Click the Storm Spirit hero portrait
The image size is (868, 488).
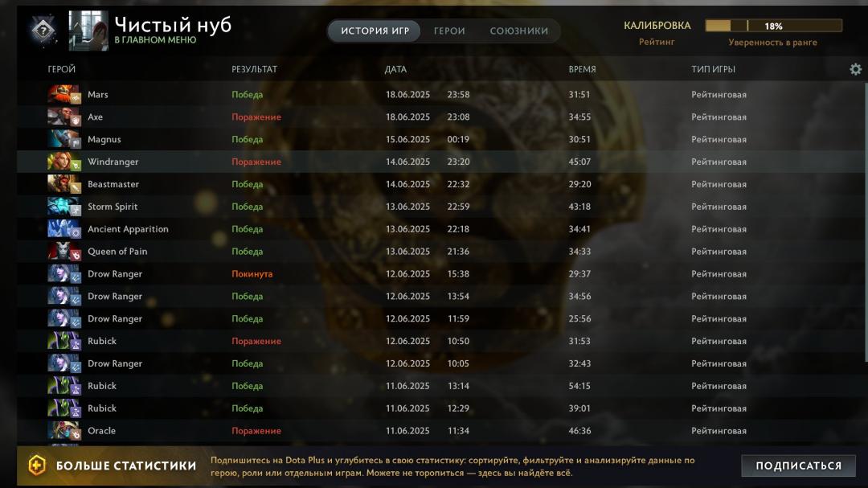click(64, 207)
